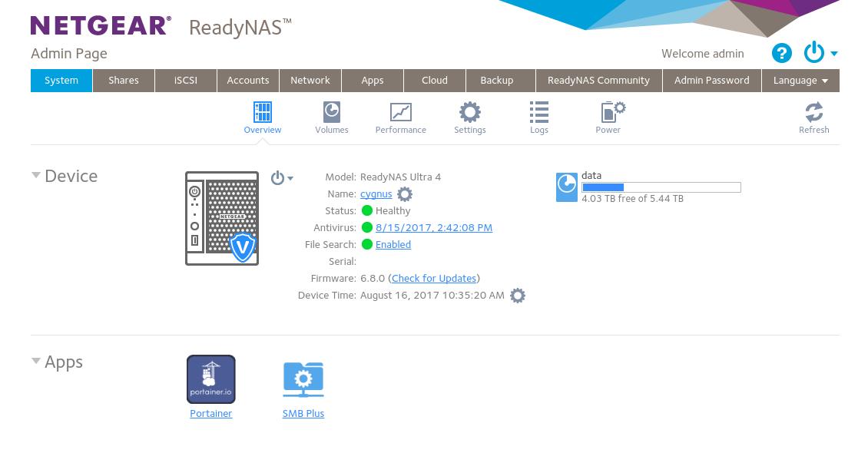Open the blue Help question mark
This screenshot has width=868, height=453.
(782, 54)
